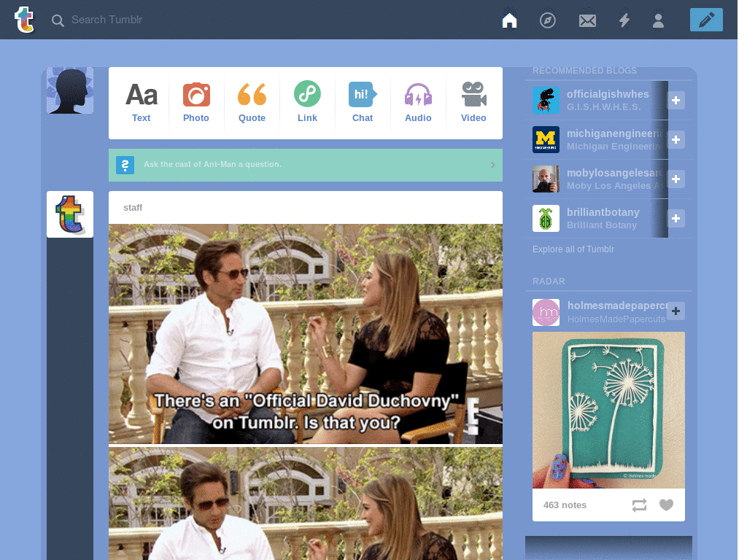Create a new Photo post
747x560 pixels.
click(196, 102)
